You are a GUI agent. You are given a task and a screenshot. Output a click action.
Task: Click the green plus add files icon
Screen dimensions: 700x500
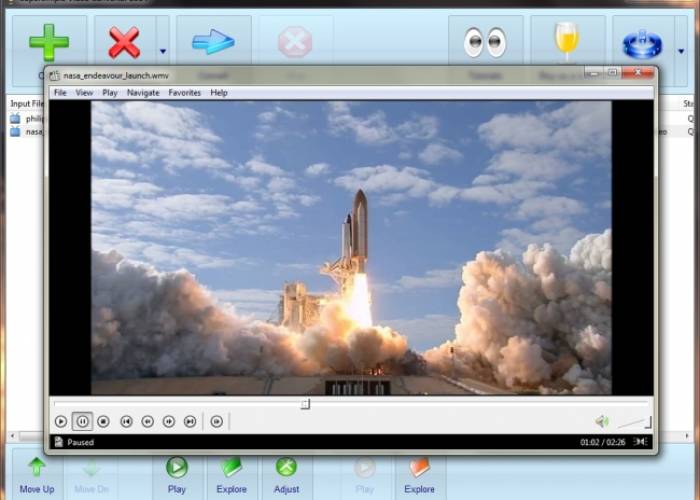coord(49,42)
